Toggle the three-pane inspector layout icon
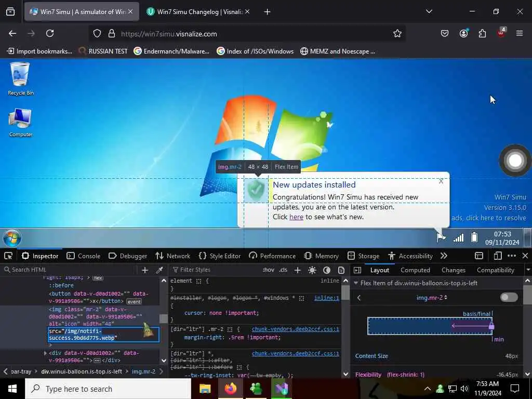The width and height of the screenshot is (532, 399). pyautogui.click(x=357, y=270)
